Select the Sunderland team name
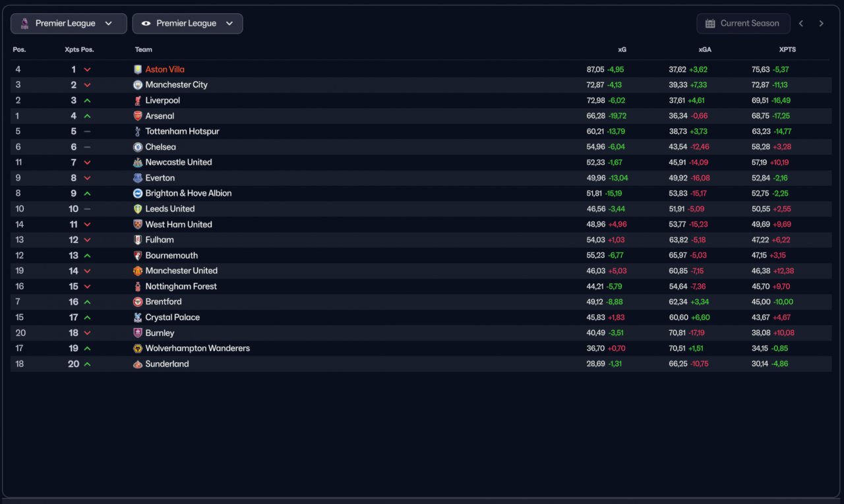This screenshot has height=504, width=844. [x=167, y=364]
